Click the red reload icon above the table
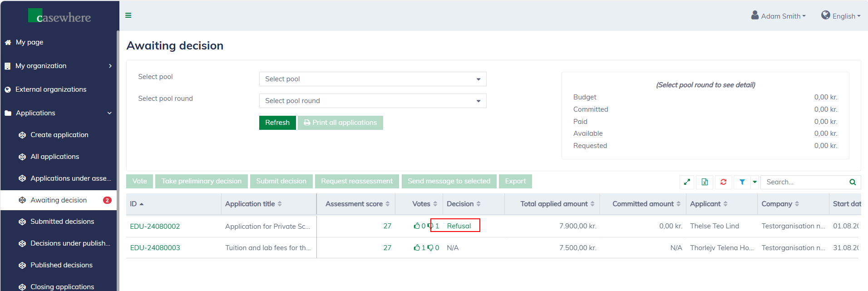This screenshot has height=291, width=868. click(x=723, y=182)
